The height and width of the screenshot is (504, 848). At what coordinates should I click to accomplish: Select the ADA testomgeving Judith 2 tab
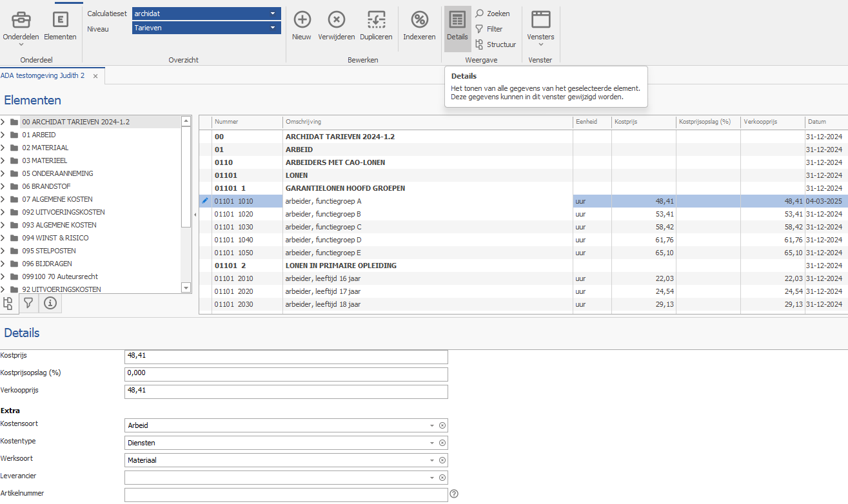point(43,75)
